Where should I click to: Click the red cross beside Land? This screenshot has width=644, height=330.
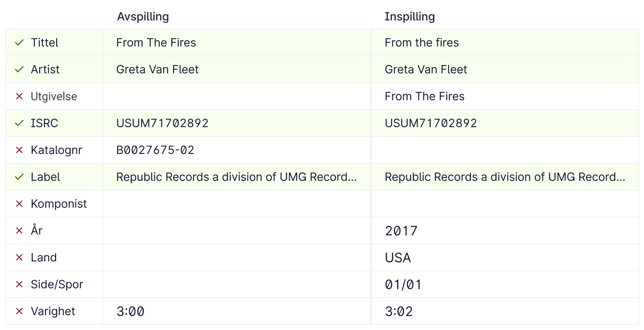point(19,257)
